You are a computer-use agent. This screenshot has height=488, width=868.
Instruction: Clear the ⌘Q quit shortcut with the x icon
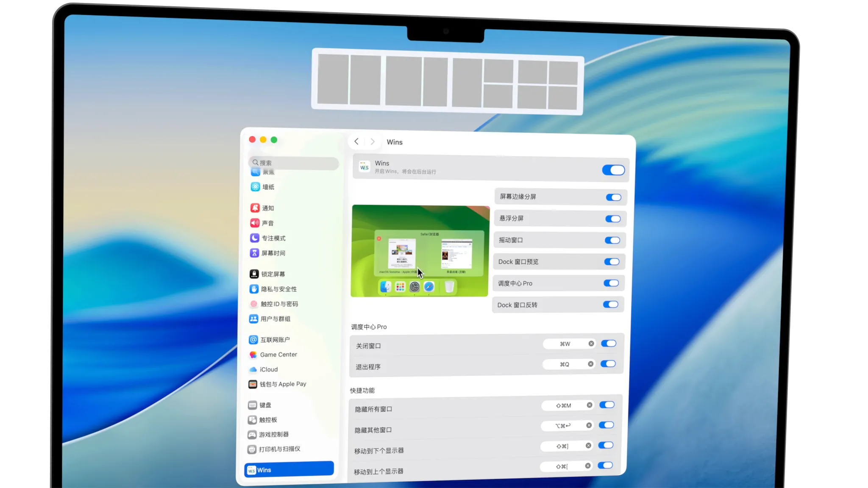click(590, 364)
